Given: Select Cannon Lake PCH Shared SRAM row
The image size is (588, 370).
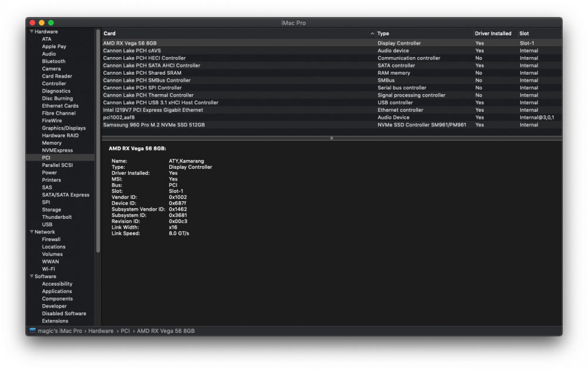Looking at the screenshot, I should (x=332, y=73).
